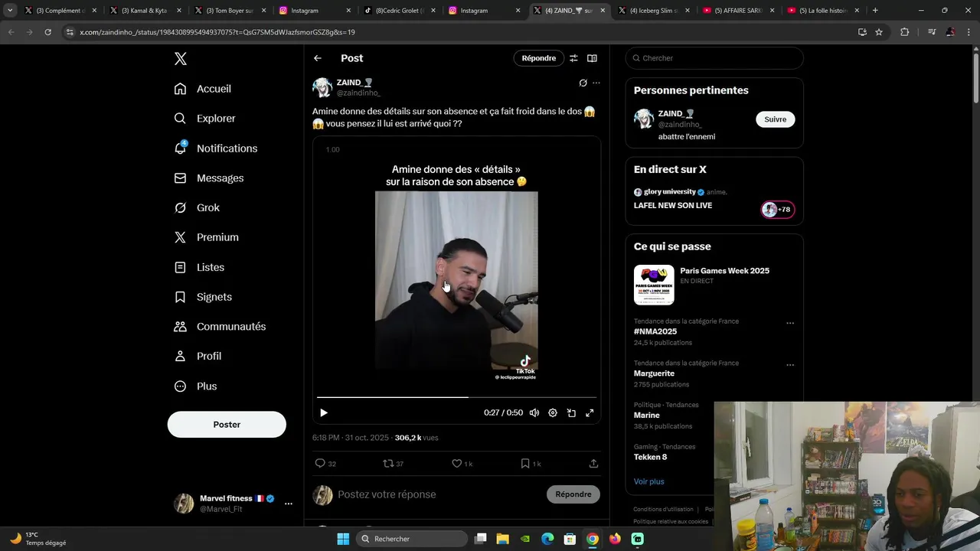Open the Tekken 8 trend

[x=651, y=457]
